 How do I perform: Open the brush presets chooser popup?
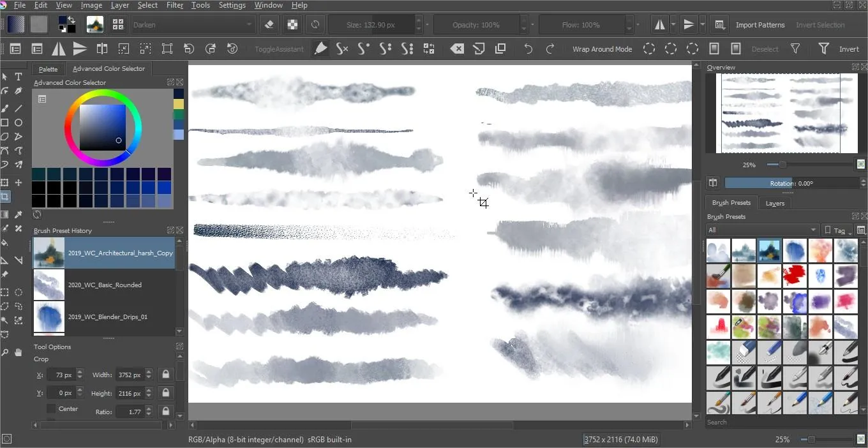[x=118, y=25]
